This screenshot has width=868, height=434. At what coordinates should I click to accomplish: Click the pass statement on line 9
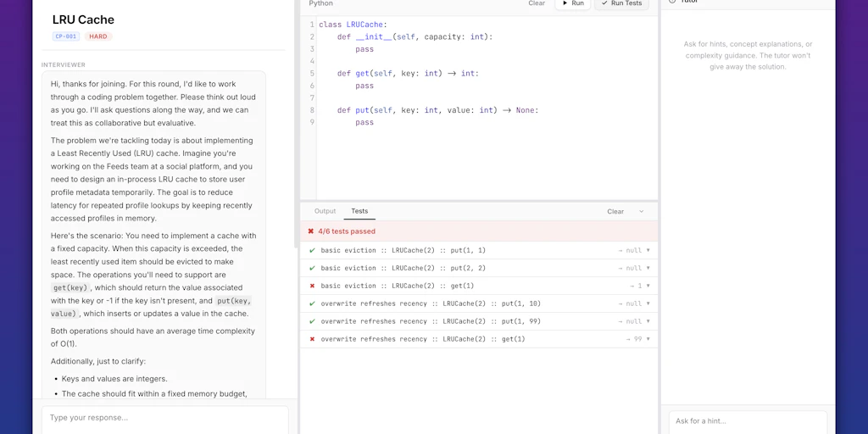pyautogui.click(x=364, y=122)
